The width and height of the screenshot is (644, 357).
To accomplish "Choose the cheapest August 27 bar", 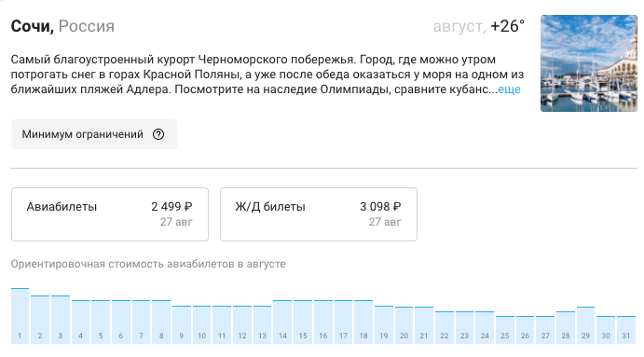I will 545,329.
